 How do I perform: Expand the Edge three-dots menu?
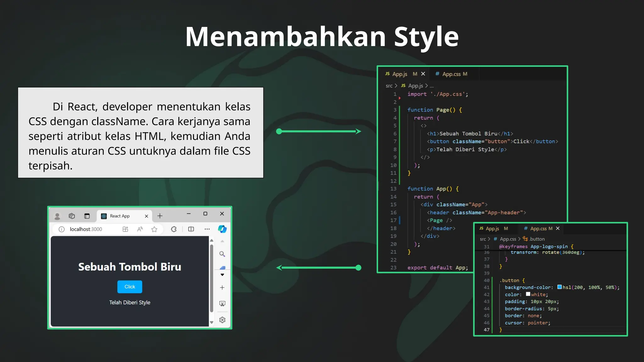coord(207,229)
